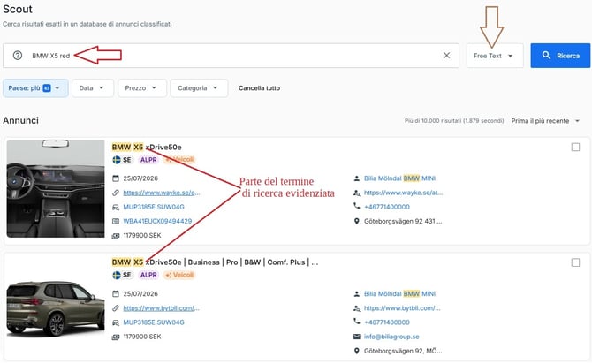Select the checkbox for the BMW X5 Business Pro listing
Viewport: 592px width, 364px height.
coord(575,262)
